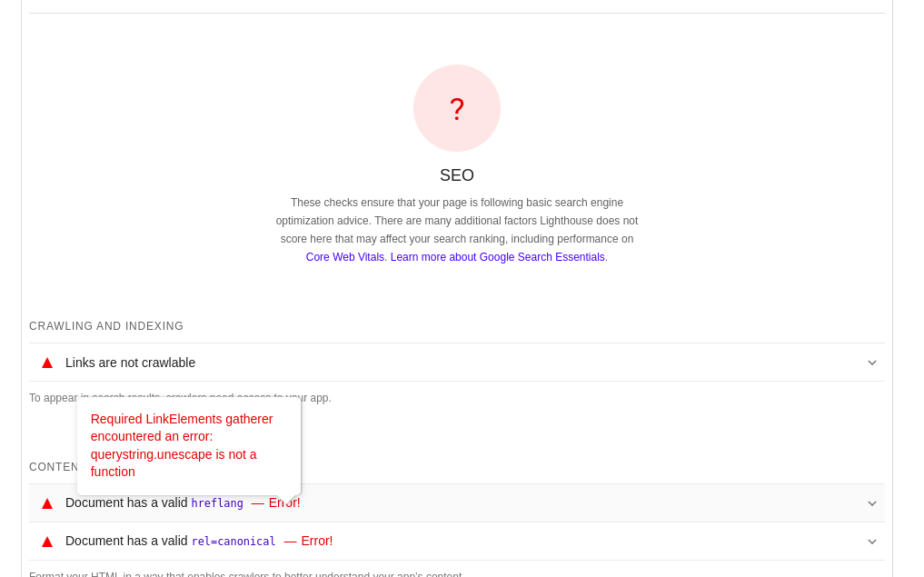924x577 pixels.
Task: Click the rel=canonical code snippet text
Action: 233,541
